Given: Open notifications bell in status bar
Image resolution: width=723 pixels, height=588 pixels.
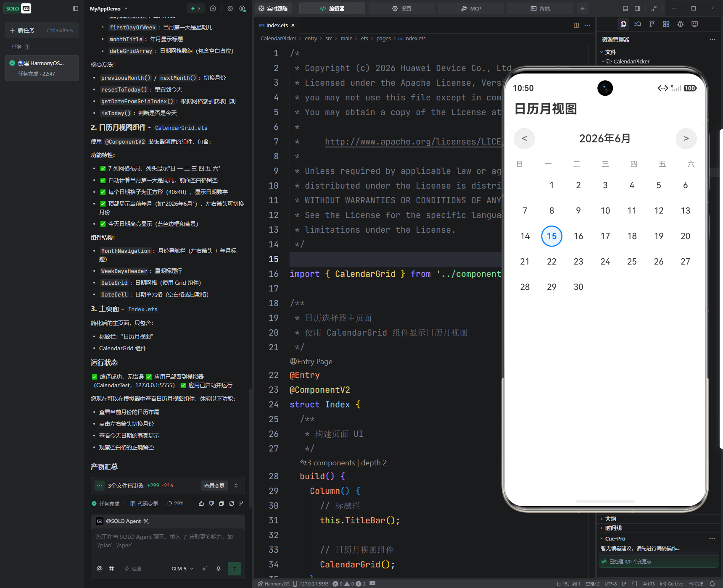Looking at the screenshot, I should click(712, 584).
